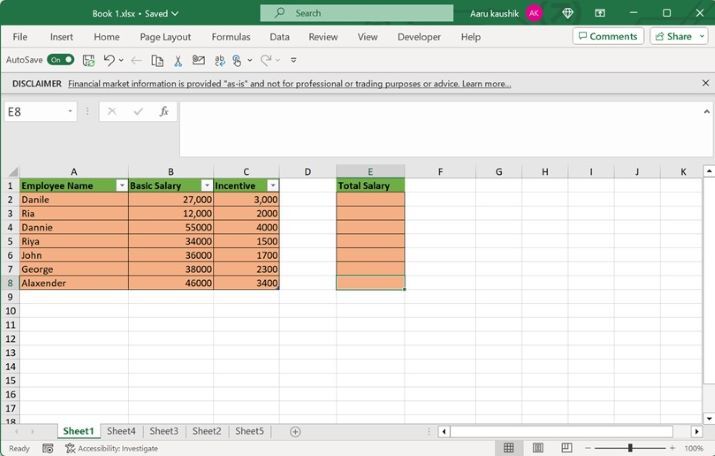Screen dimensions: 715x456
Task: Click the AK account avatar
Action: pos(534,13)
